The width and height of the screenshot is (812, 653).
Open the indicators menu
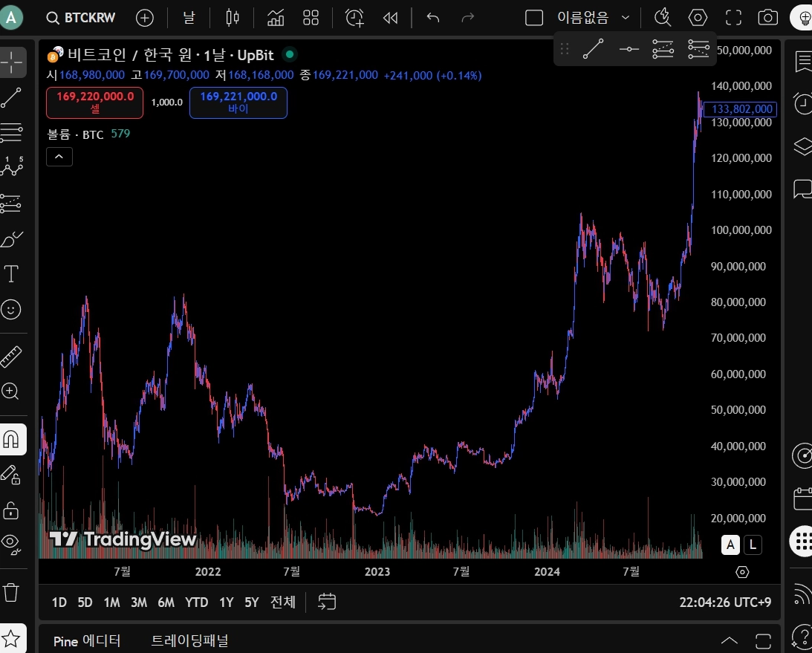[276, 18]
